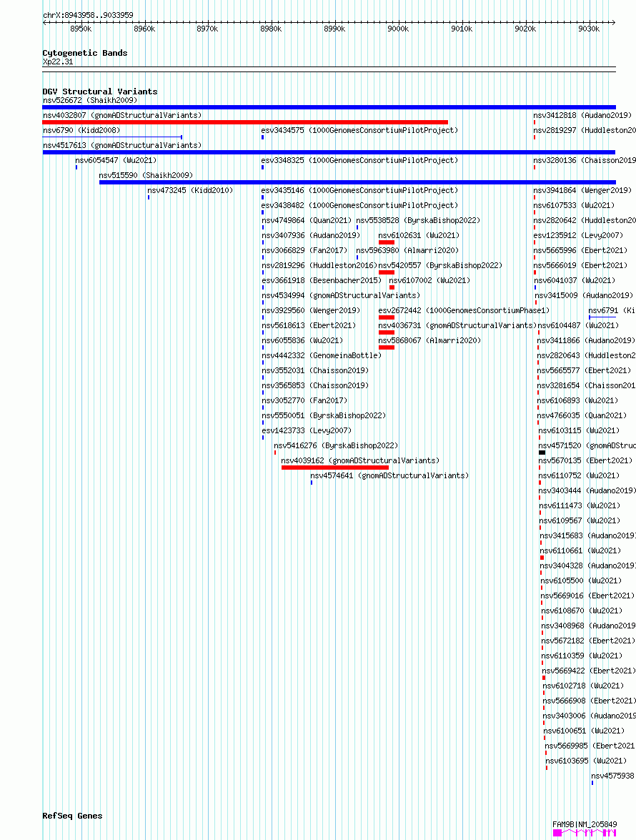Image resolution: width=636 pixels, height=840 pixels.
Task: Open nsv2819296 (Huddleston2016) variant
Action: coord(319,265)
